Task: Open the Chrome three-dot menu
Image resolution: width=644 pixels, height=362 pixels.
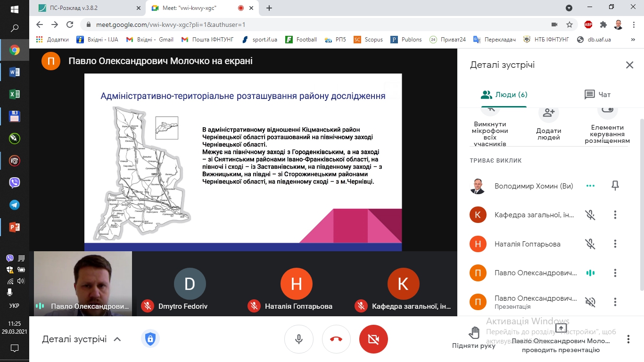Action: pos(634,25)
